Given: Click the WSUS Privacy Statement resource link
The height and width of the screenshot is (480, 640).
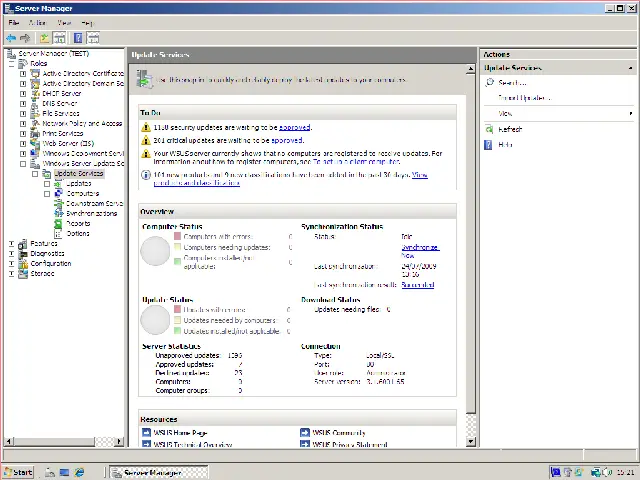Looking at the screenshot, I should (350, 444).
